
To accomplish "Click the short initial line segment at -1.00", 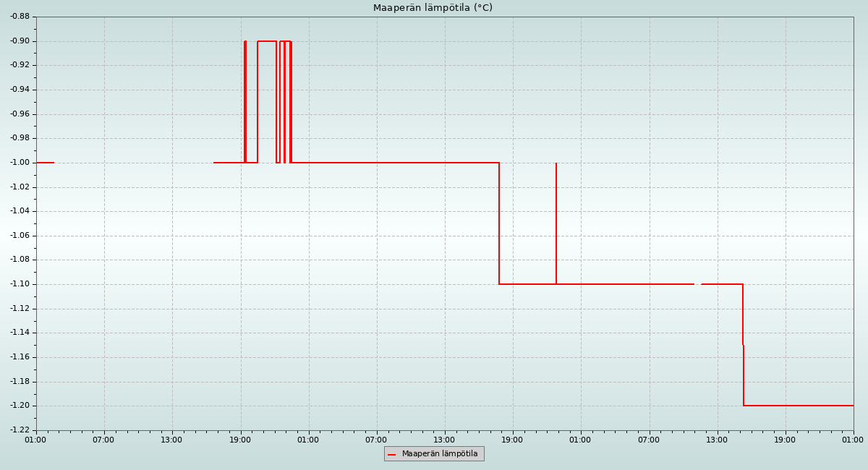I will point(45,163).
